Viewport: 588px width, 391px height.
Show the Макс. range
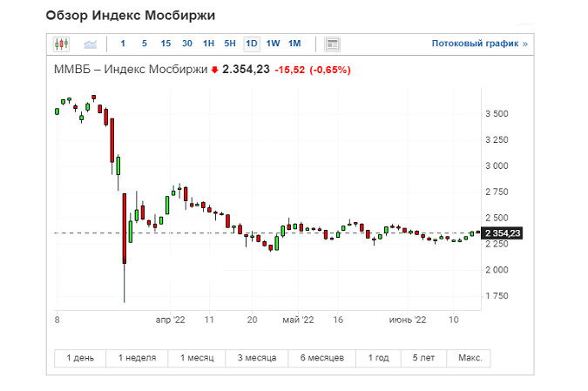point(469,358)
